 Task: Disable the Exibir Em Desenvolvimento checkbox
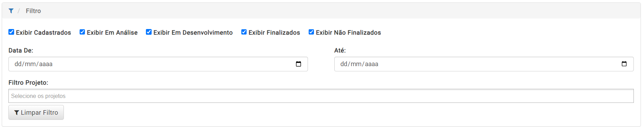pyautogui.click(x=149, y=32)
